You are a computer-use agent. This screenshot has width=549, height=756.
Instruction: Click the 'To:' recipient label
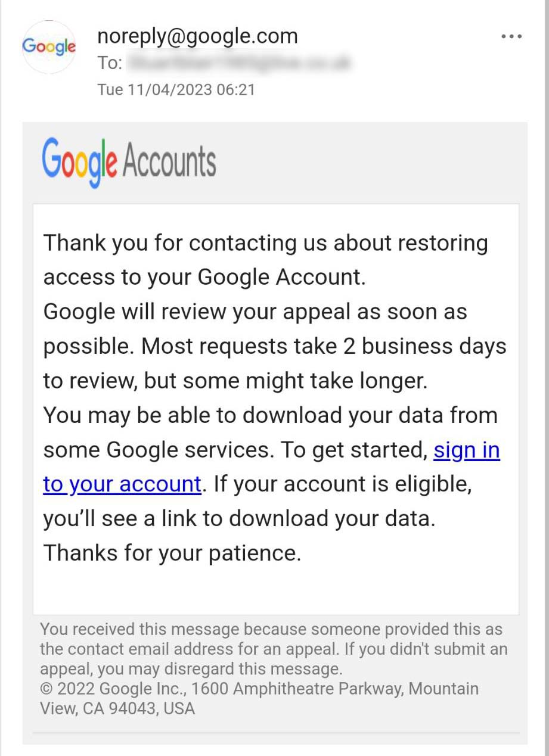tap(110, 63)
